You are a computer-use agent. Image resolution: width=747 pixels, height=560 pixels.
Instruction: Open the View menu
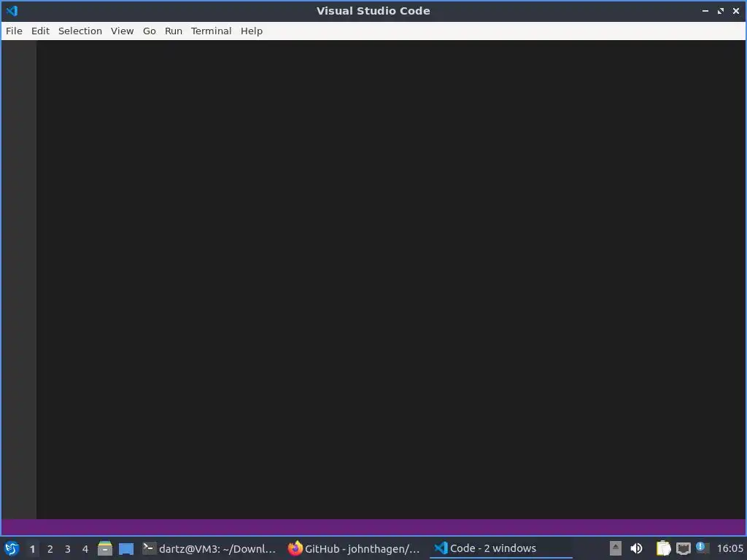[122, 31]
